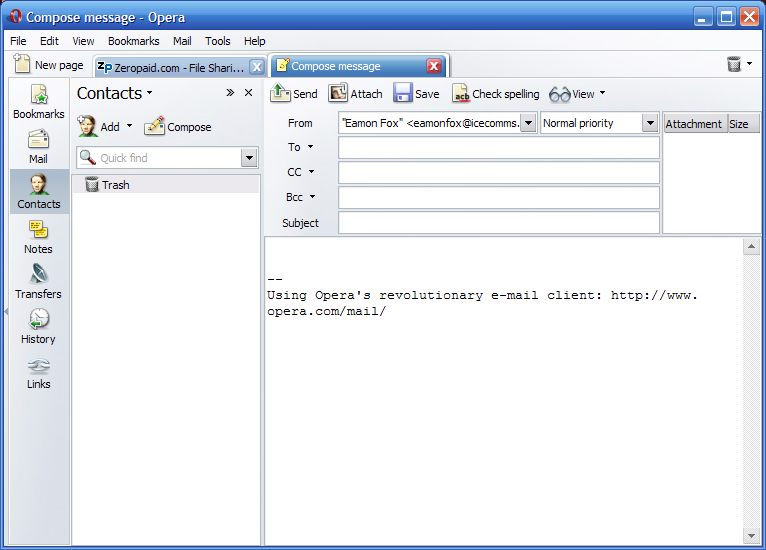Close the Contacts panel with X
766x550 pixels.
[248, 92]
